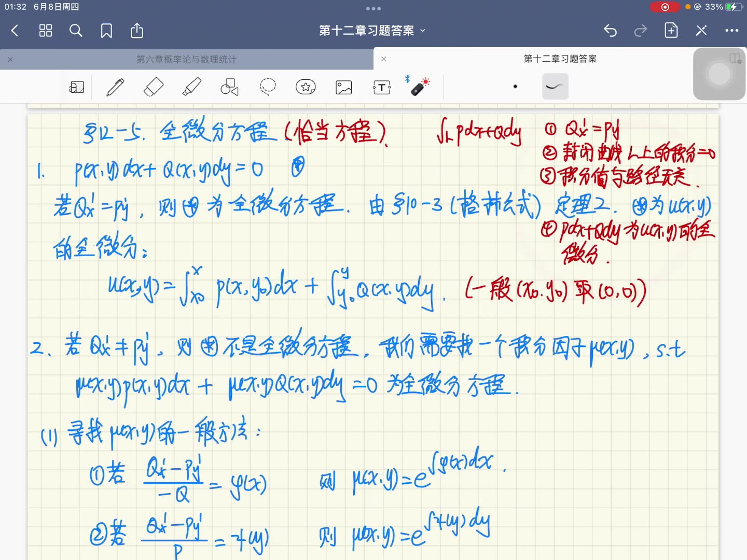Screen dimensions: 747x560
Task: Exit editing mode with the pen-cross icon
Action: pos(701,31)
